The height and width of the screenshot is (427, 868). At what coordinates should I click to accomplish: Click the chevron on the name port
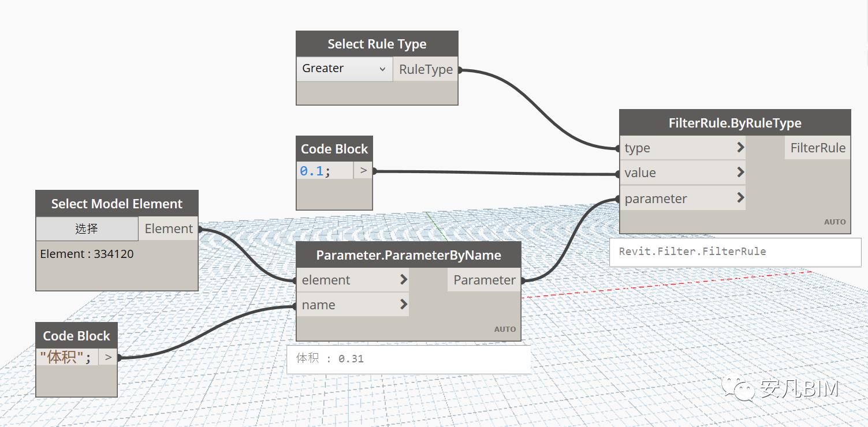(404, 304)
